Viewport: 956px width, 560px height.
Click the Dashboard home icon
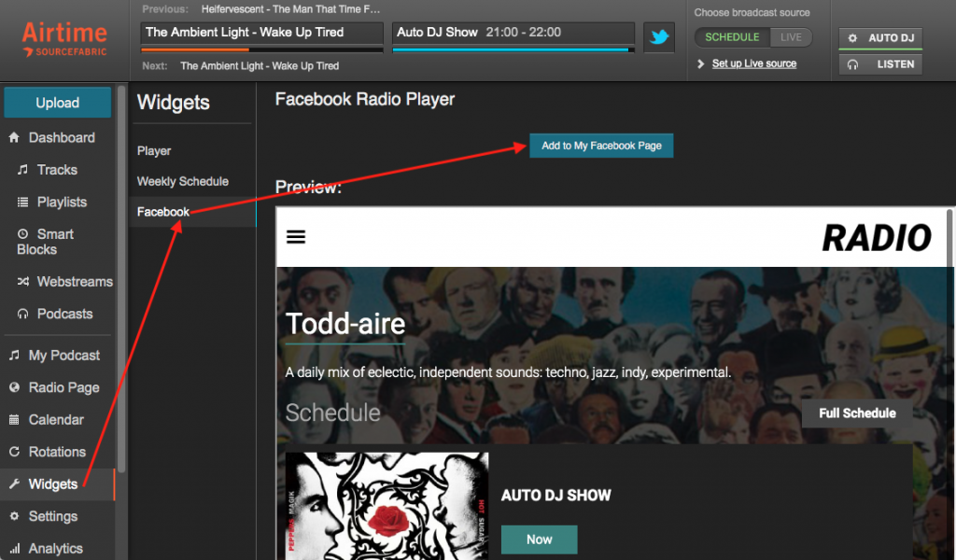(x=14, y=138)
